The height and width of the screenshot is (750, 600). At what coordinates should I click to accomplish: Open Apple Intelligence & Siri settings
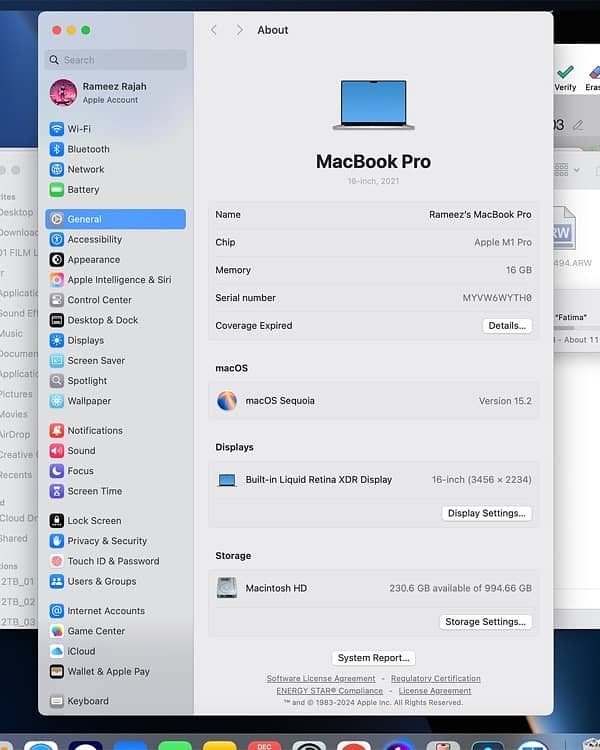pyautogui.click(x=118, y=280)
